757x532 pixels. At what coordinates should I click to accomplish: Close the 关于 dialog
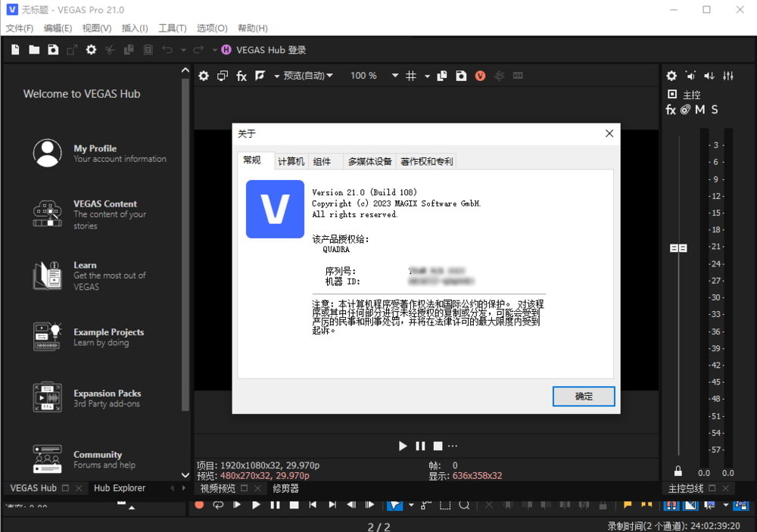point(609,133)
